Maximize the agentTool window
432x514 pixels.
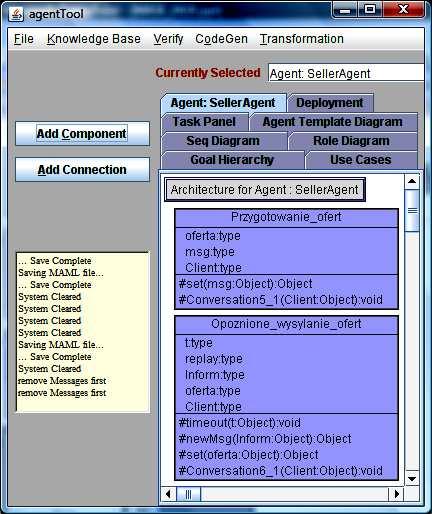pos(370,10)
